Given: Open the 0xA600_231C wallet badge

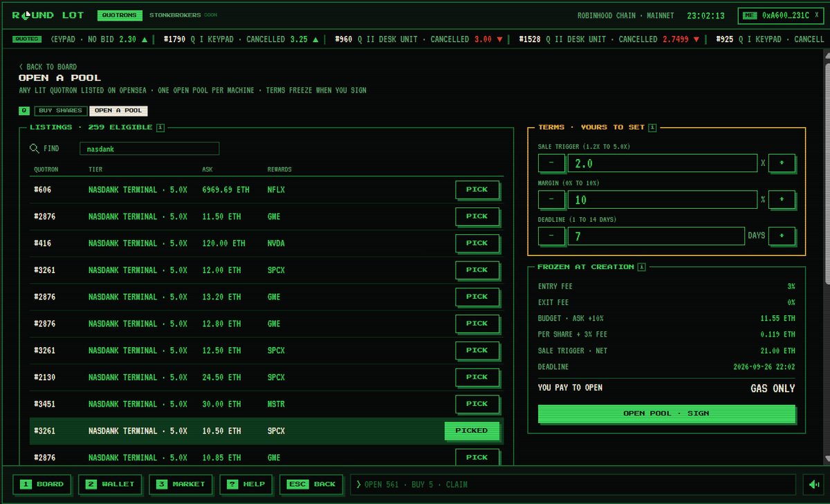Looking at the screenshot, I should point(781,15).
